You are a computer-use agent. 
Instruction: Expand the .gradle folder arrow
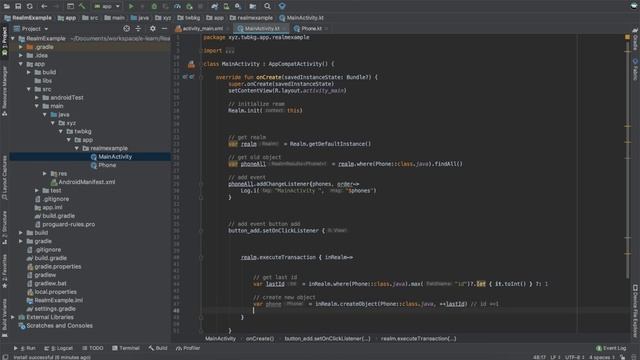point(21,47)
